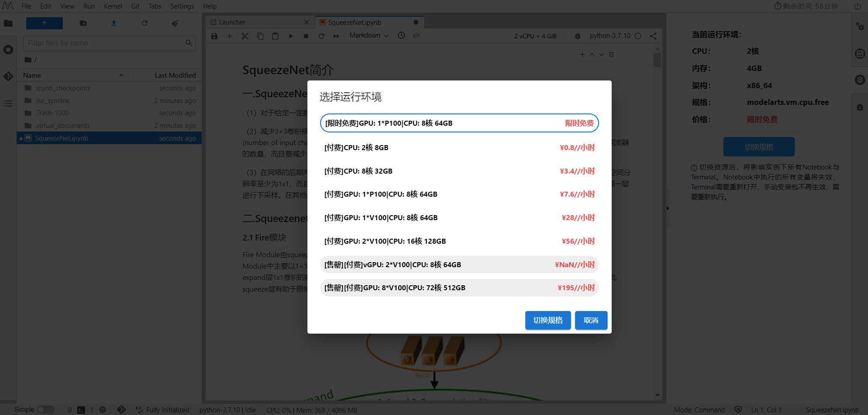
Task: Cancel the environment selection dialog
Action: 591,320
